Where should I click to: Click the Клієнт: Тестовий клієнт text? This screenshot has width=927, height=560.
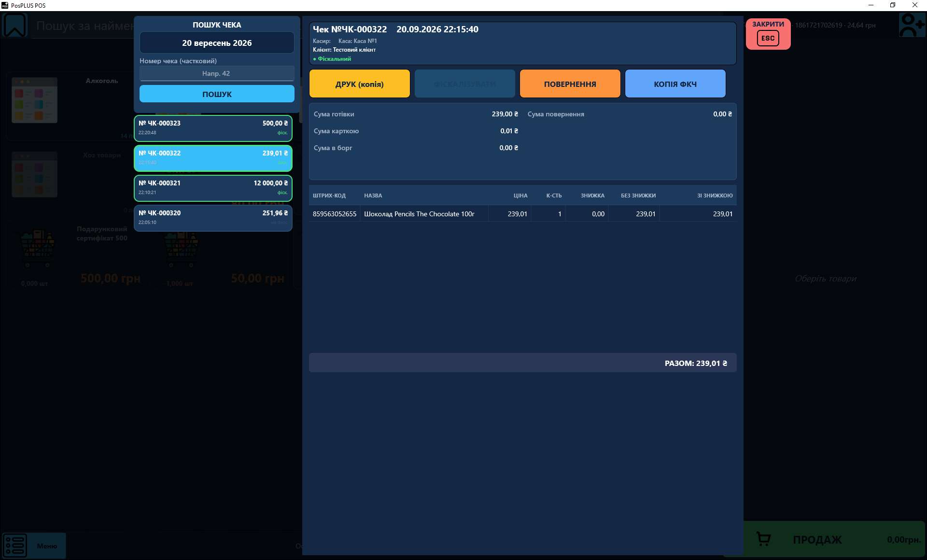click(344, 50)
